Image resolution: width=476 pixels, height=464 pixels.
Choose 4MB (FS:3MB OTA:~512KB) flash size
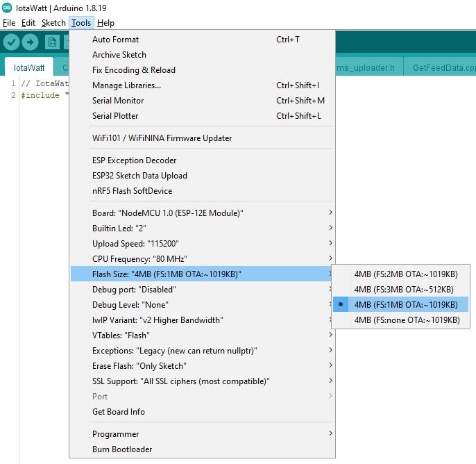[x=400, y=289]
